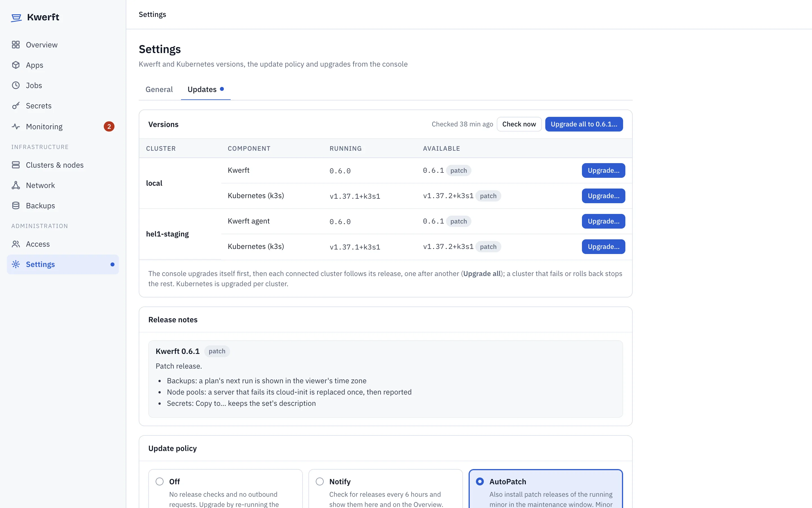812x508 pixels.
Task: Open Overview via its grid icon
Action: click(16, 45)
